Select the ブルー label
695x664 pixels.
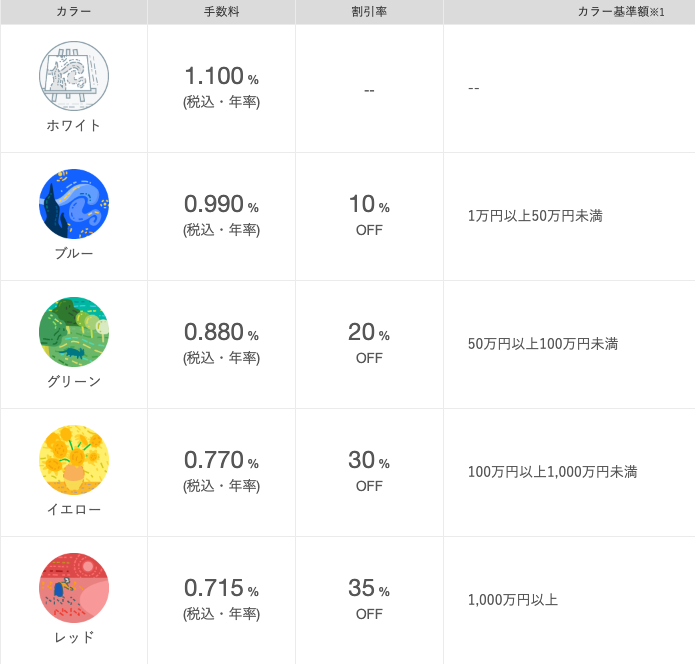[x=74, y=254]
